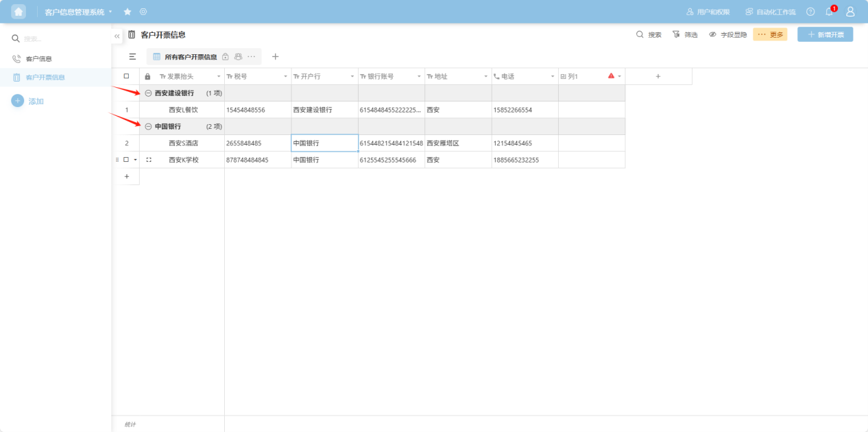The image size is (868, 432).
Task: Expand row 西安K学校 with the expand icon
Action: click(149, 160)
